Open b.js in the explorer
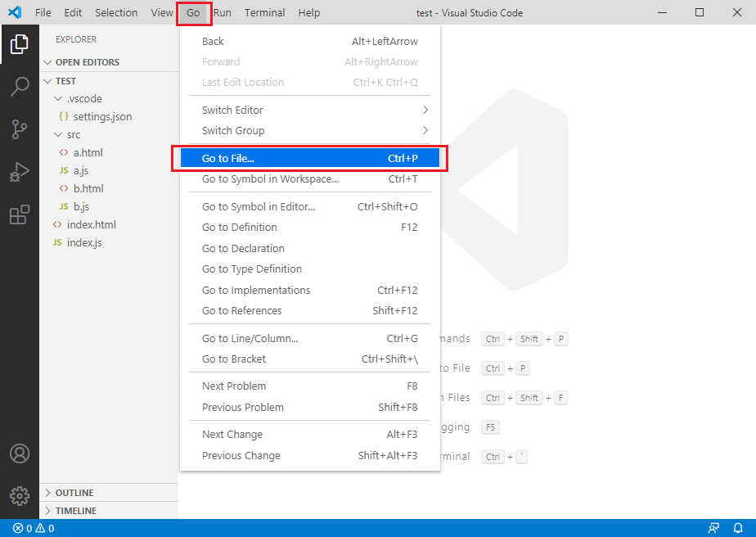 click(x=109, y=206)
